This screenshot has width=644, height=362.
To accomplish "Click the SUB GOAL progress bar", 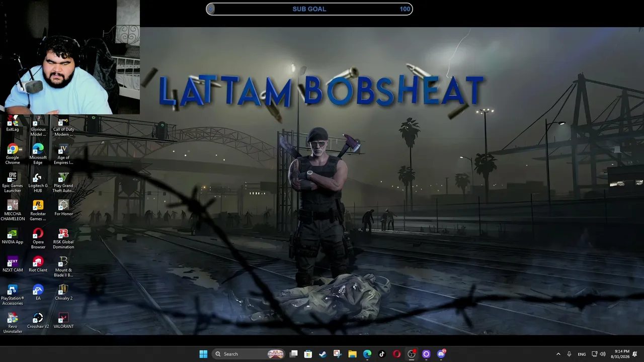I will pos(309,9).
